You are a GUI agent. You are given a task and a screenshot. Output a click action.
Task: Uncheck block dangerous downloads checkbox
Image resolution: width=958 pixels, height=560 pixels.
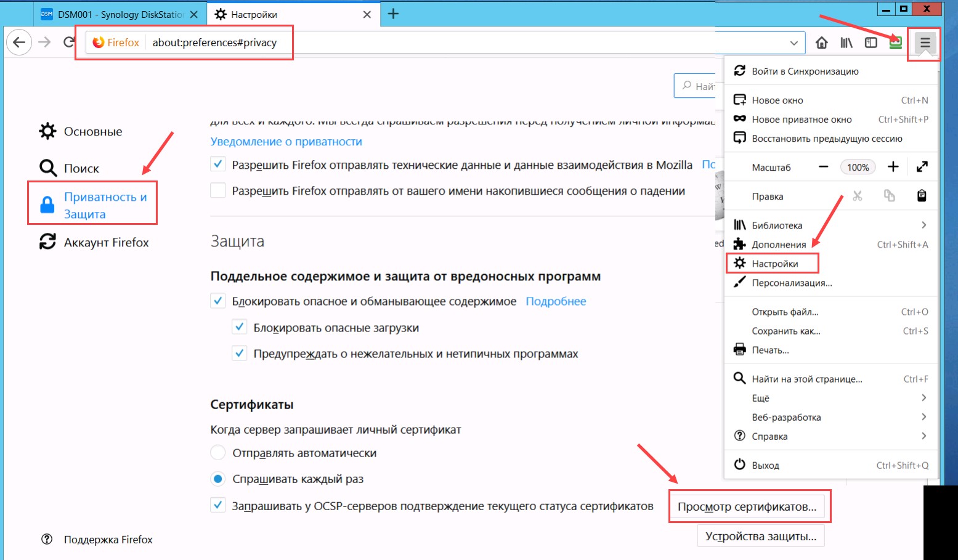tap(240, 327)
